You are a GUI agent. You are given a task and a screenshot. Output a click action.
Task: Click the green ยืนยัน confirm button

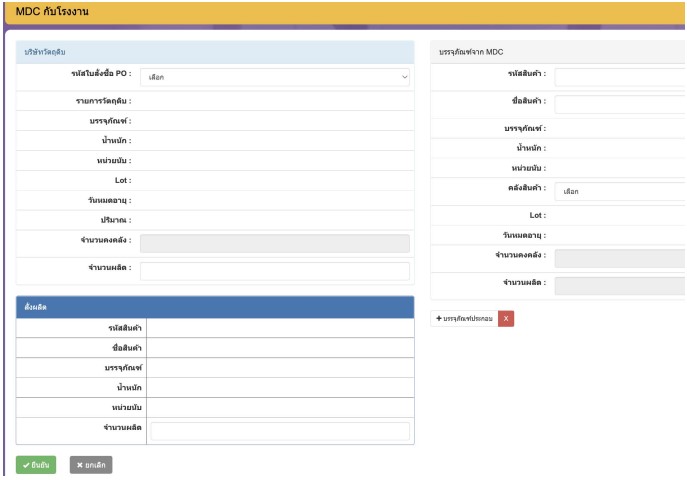point(36,465)
